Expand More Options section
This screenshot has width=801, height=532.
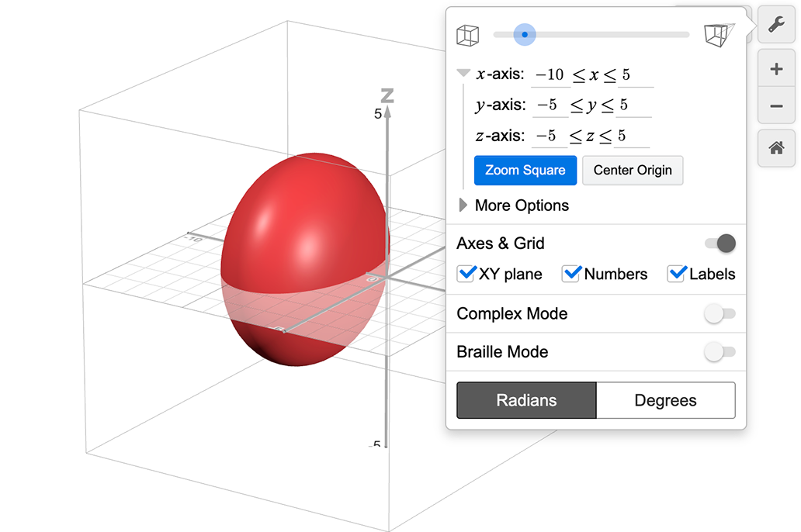463,206
